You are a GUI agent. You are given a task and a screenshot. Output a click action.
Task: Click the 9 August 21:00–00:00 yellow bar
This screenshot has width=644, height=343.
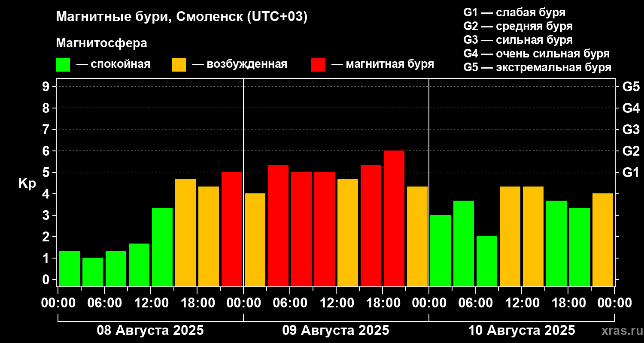417,236
